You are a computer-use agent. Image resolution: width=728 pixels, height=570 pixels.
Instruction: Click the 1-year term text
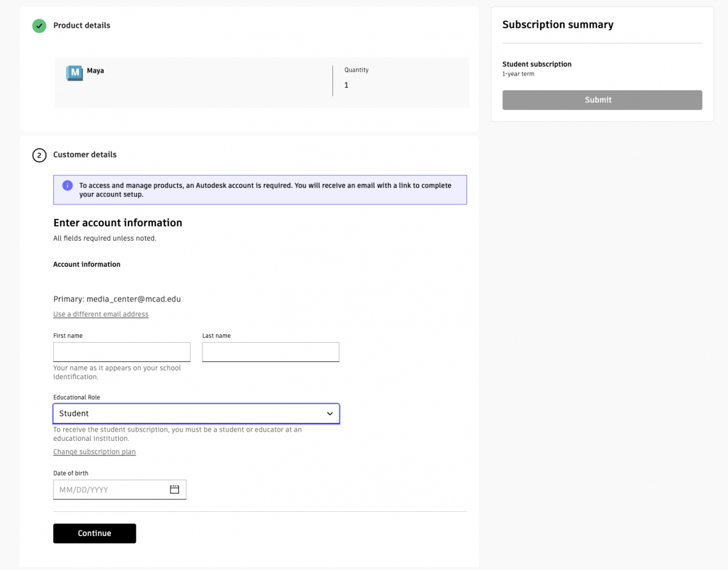pyautogui.click(x=518, y=74)
